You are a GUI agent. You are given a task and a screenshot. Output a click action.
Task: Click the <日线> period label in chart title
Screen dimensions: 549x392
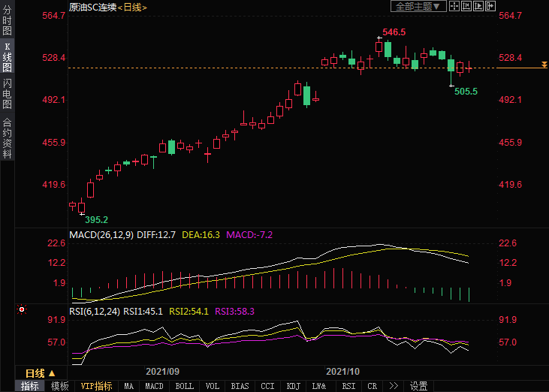pos(132,7)
